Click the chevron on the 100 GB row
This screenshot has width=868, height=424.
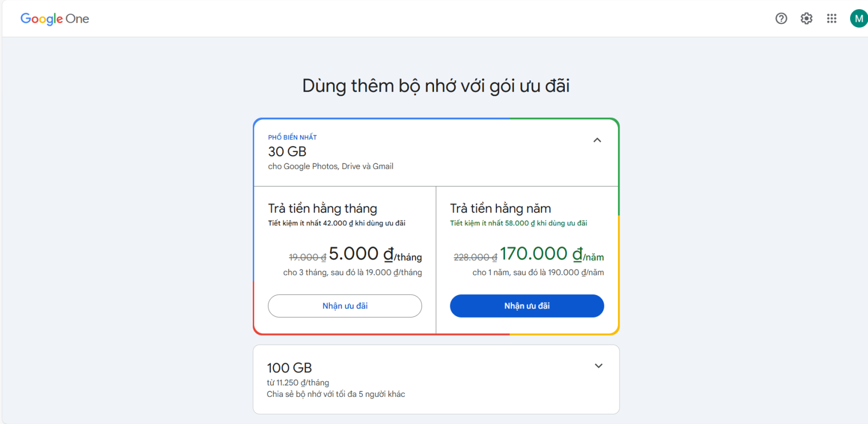coord(597,365)
